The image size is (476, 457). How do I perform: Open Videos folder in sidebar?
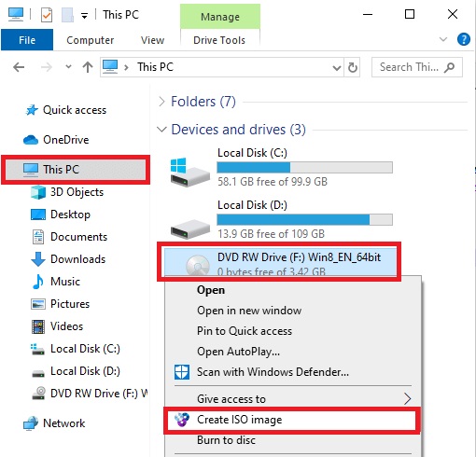pyautogui.click(x=66, y=326)
